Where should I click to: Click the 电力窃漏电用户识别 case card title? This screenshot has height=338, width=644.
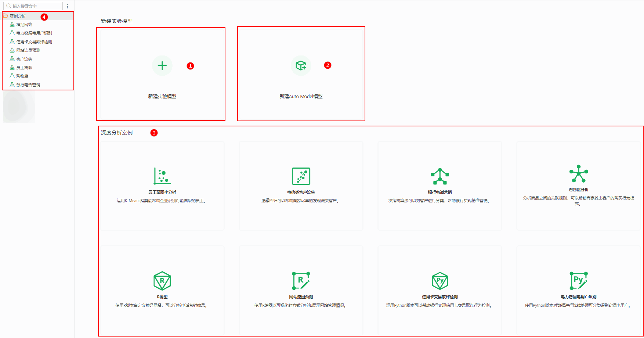(579, 297)
